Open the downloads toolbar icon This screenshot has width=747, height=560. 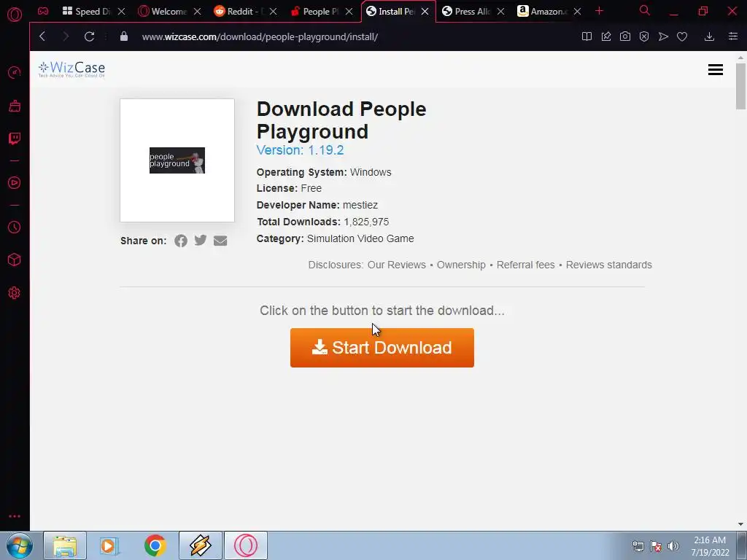tap(709, 36)
